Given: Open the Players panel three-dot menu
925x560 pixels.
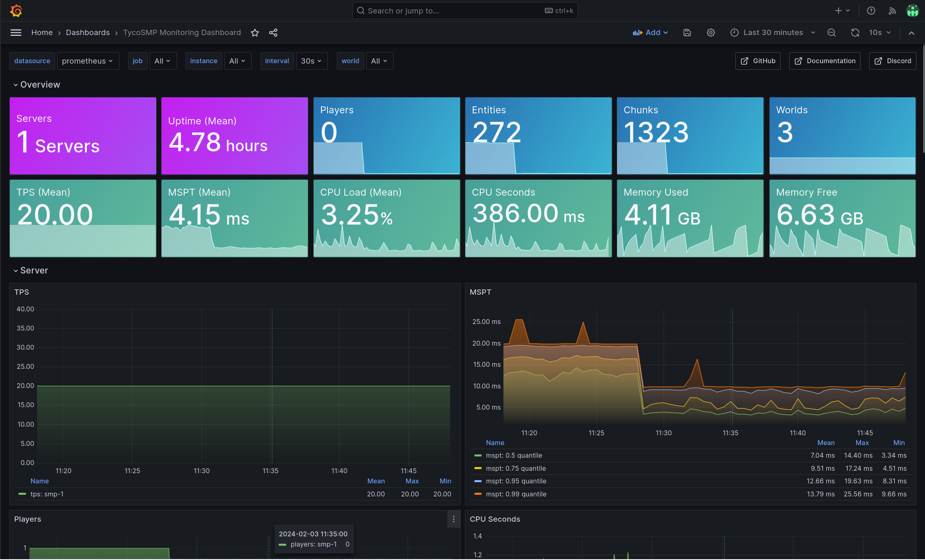Looking at the screenshot, I should click(454, 519).
